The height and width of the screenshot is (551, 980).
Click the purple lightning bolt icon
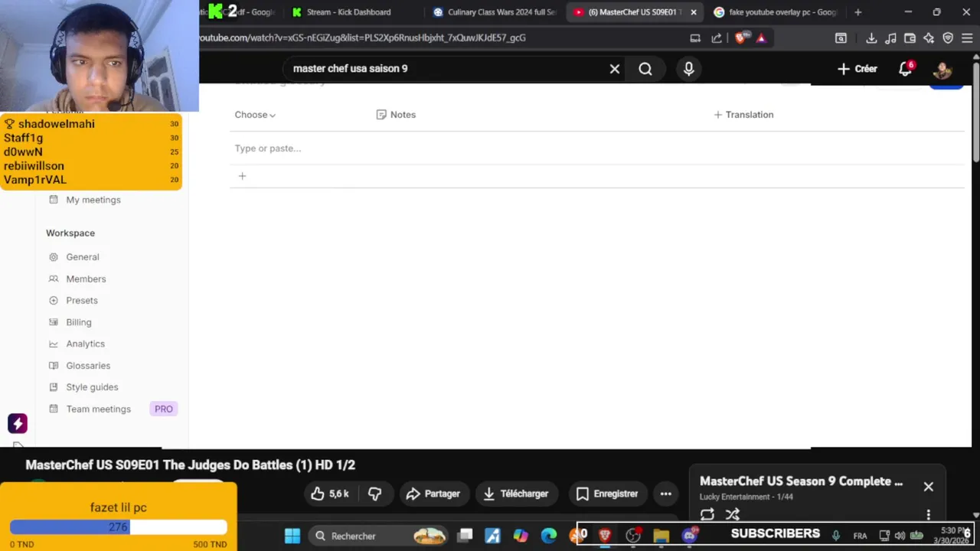point(18,423)
